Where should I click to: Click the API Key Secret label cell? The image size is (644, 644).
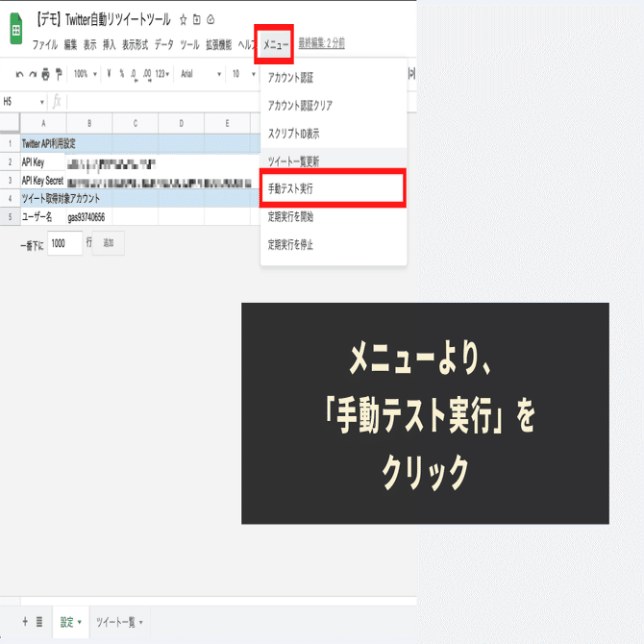43,181
